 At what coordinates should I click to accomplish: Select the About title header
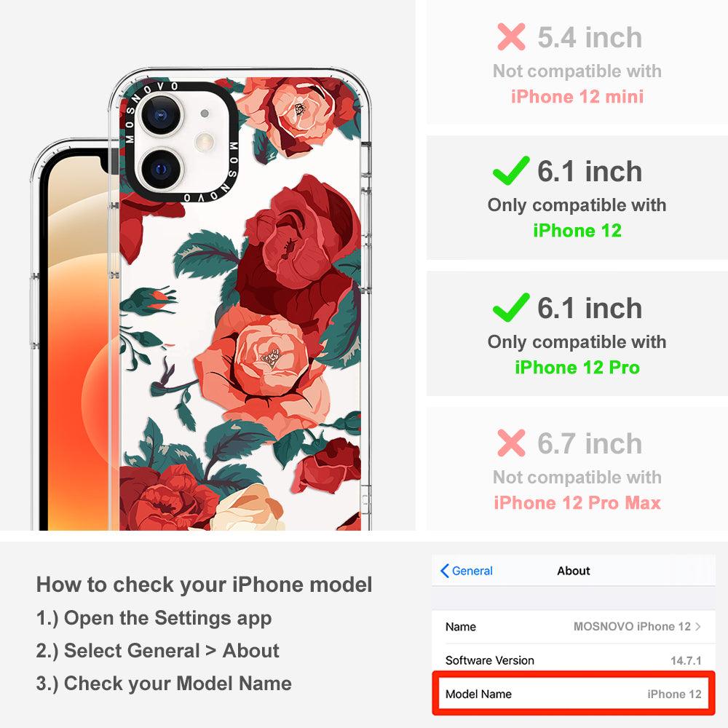tap(574, 571)
